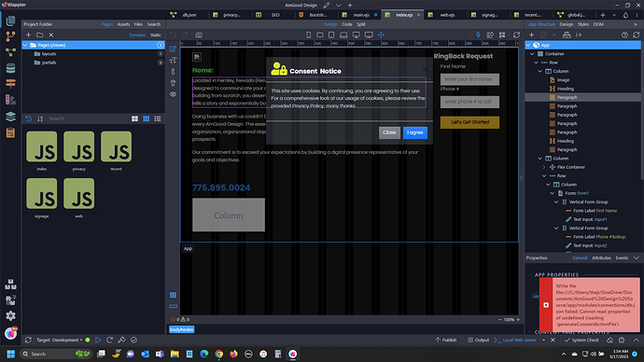Select large thumbnails view icon in assets panel
The height and width of the screenshot is (362, 644).
click(x=134, y=118)
